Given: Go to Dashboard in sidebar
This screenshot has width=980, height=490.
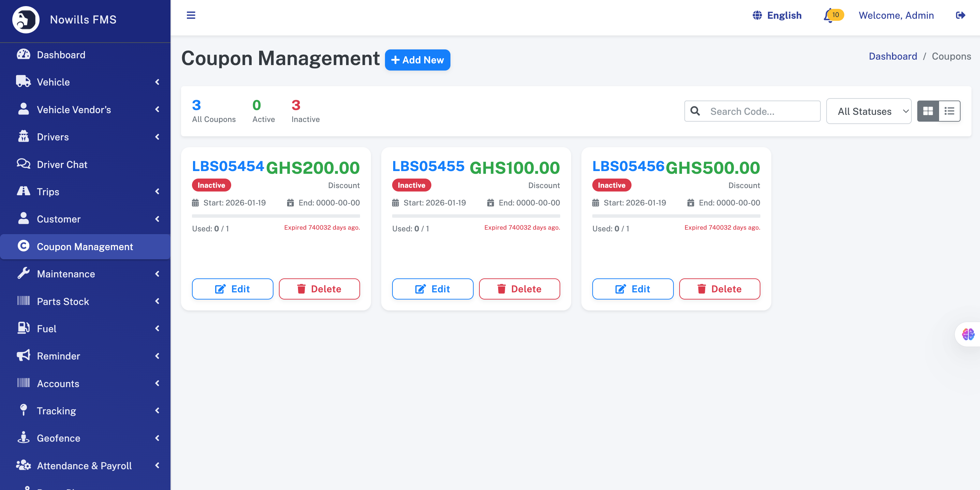Looking at the screenshot, I should tap(61, 55).
